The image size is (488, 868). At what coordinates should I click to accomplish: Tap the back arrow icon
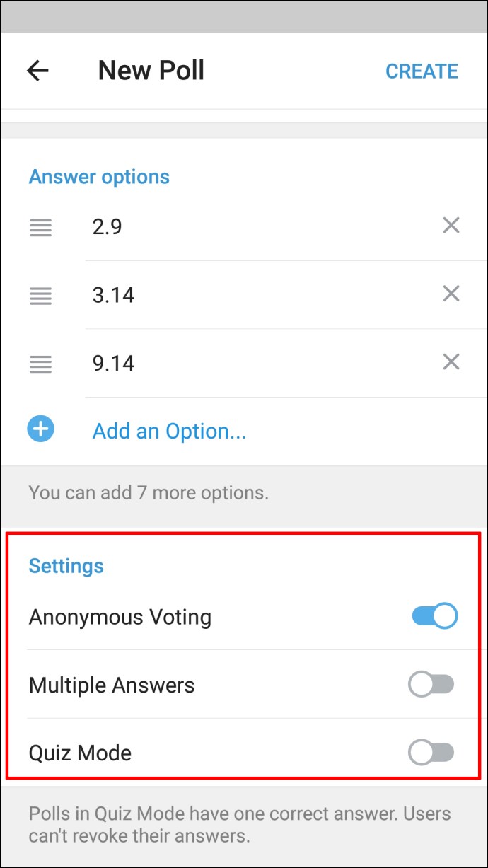tap(37, 71)
